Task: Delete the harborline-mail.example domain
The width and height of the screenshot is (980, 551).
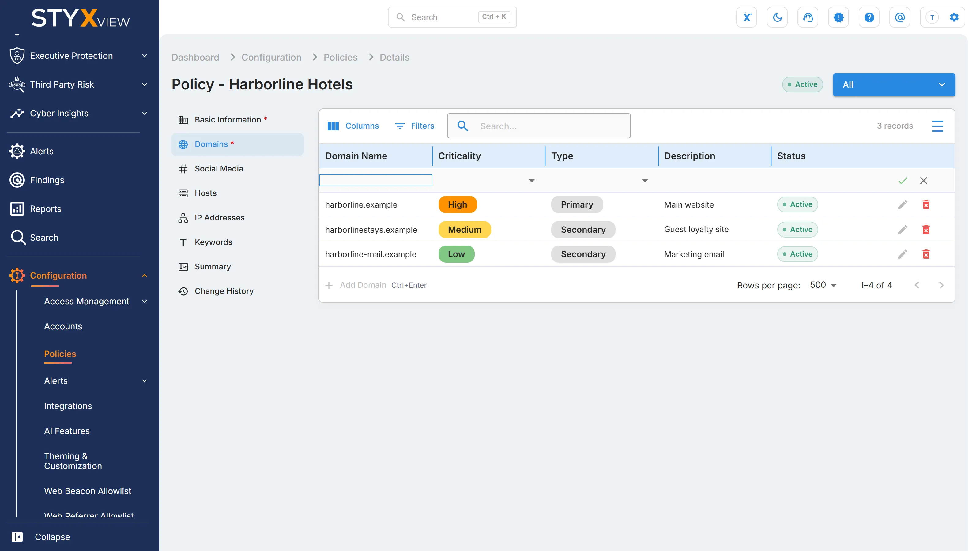Action: click(926, 254)
